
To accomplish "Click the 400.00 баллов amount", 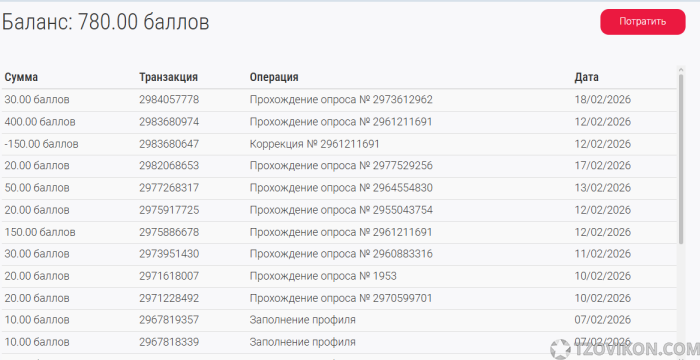I will click(x=40, y=121).
